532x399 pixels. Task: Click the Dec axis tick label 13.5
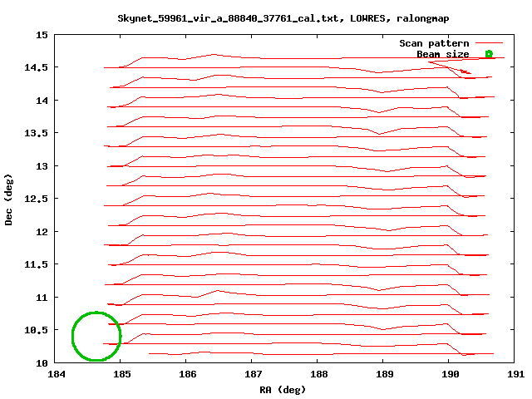(36, 133)
